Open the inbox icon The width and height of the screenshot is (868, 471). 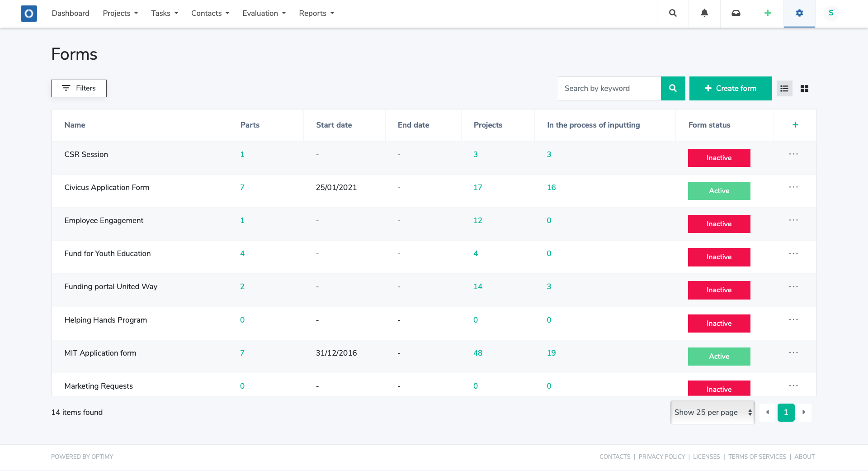click(x=736, y=13)
